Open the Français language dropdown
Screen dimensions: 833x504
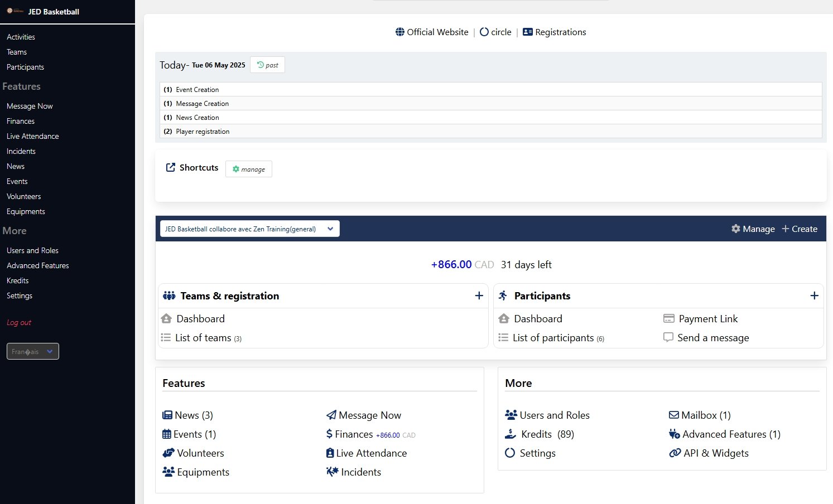pyautogui.click(x=33, y=351)
